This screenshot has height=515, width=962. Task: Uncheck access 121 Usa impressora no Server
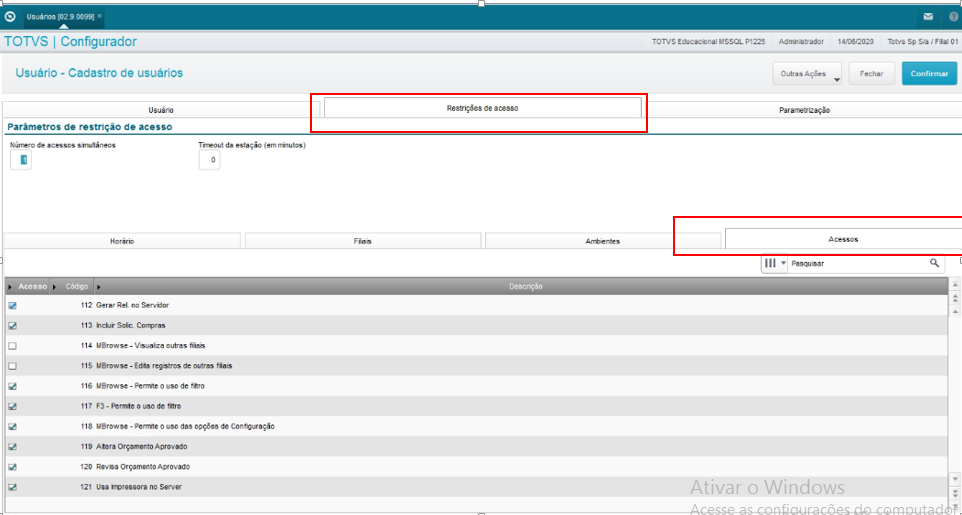pyautogui.click(x=12, y=487)
